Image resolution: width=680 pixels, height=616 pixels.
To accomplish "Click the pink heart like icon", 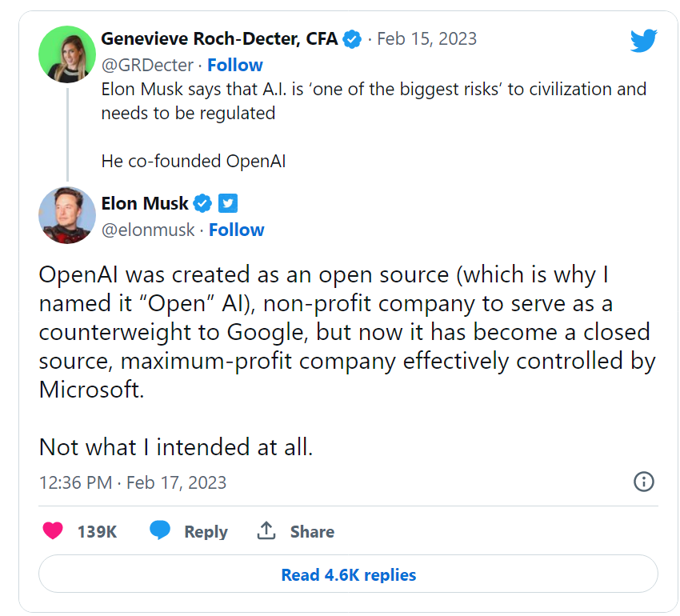I will pos(53,531).
